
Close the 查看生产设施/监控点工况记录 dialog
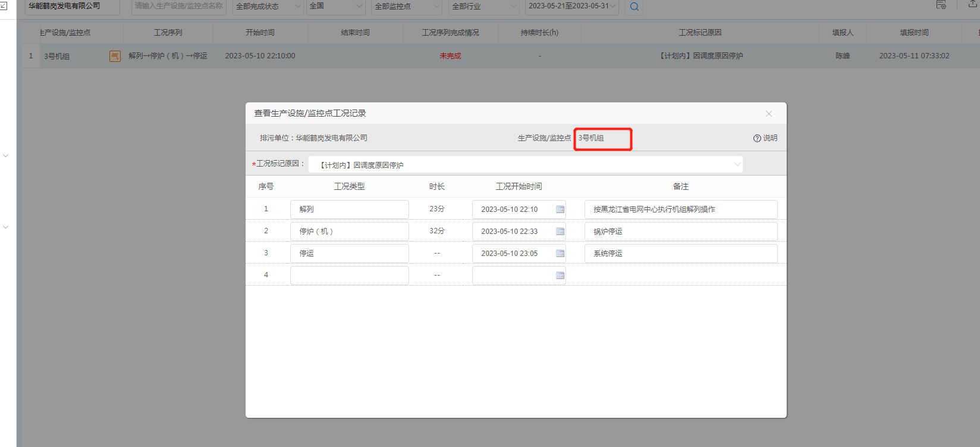(769, 114)
